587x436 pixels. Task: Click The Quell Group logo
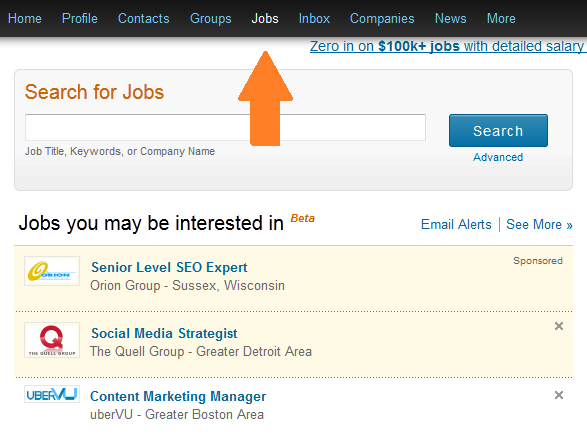pos(52,340)
